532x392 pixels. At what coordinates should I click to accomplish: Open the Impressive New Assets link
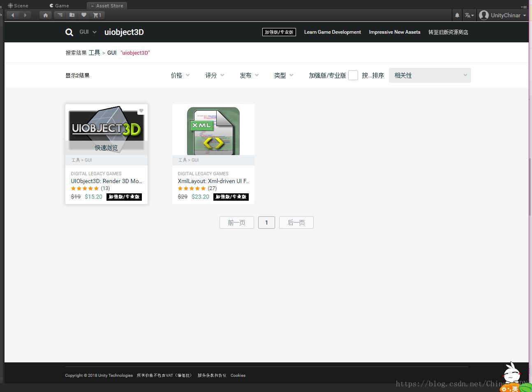coord(395,32)
